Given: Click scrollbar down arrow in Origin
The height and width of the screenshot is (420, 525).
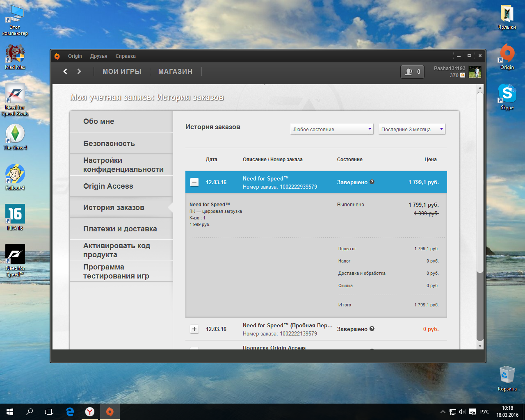Looking at the screenshot, I should [480, 346].
